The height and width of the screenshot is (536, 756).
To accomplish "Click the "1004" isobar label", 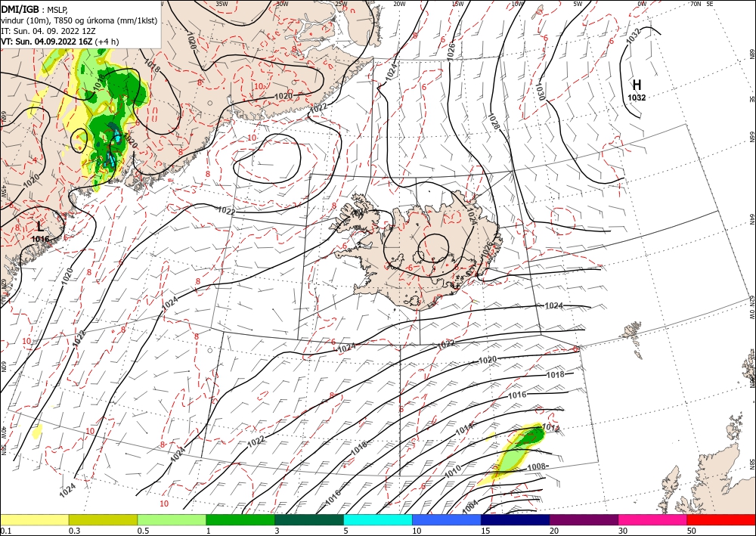I will [x=470, y=506].
